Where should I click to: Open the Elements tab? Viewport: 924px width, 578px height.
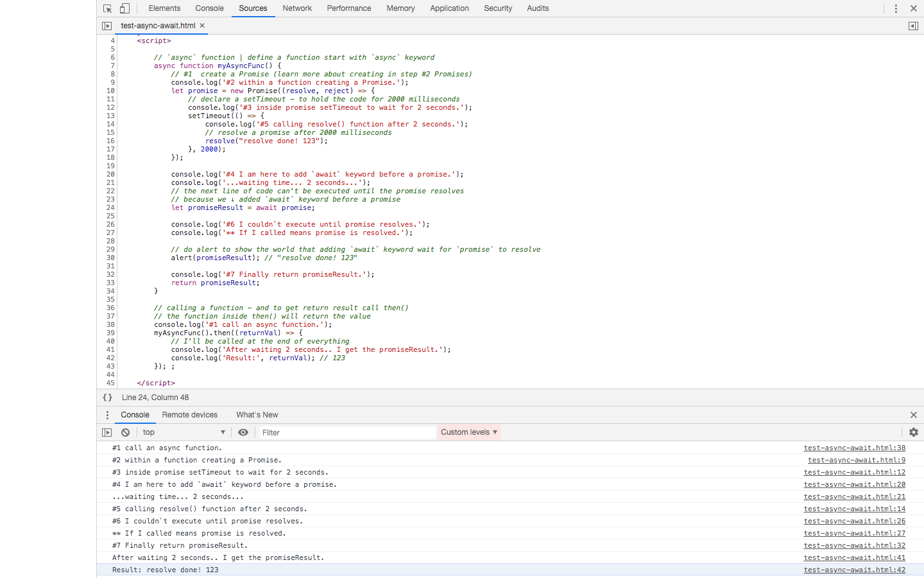pyautogui.click(x=164, y=8)
